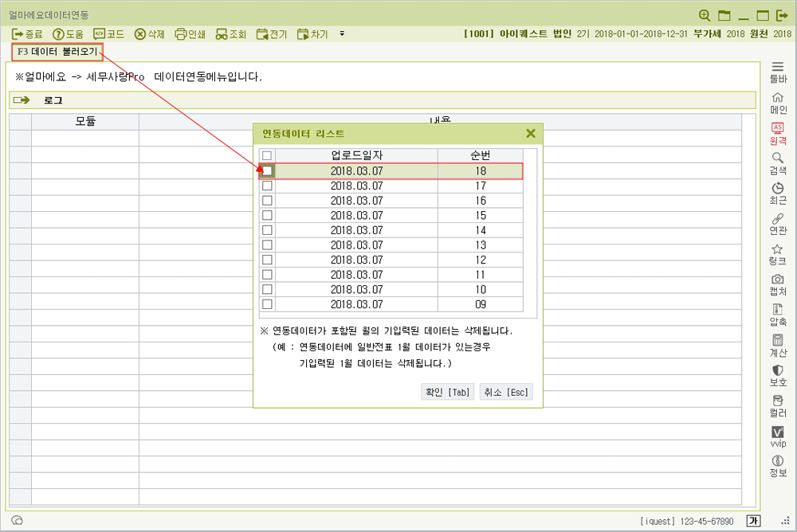Open 최근 recent items in sidebar
The height and width of the screenshot is (532, 797).
point(778,194)
